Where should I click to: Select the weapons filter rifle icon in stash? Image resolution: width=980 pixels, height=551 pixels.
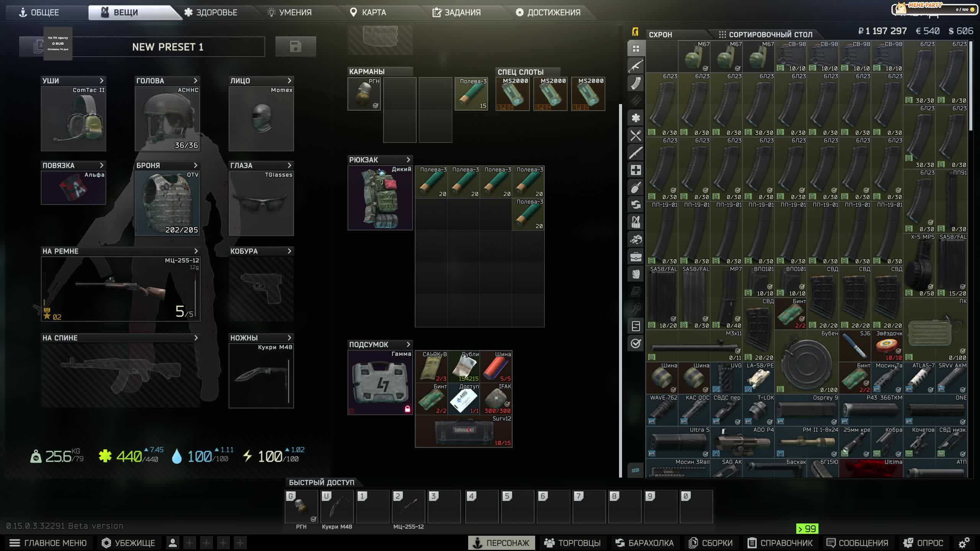pyautogui.click(x=635, y=66)
